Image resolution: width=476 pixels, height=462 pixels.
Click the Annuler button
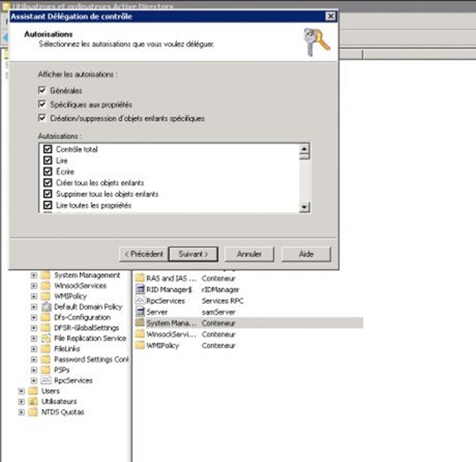tap(249, 253)
